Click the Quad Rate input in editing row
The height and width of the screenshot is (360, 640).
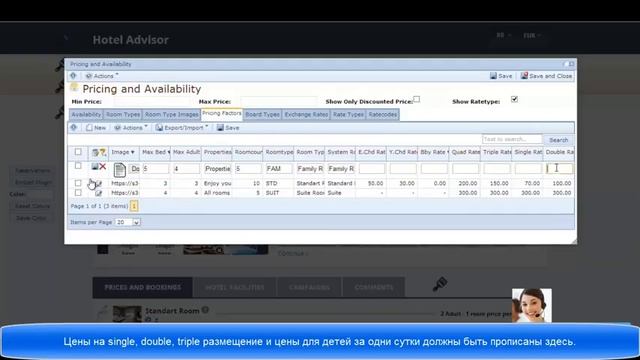(465, 169)
